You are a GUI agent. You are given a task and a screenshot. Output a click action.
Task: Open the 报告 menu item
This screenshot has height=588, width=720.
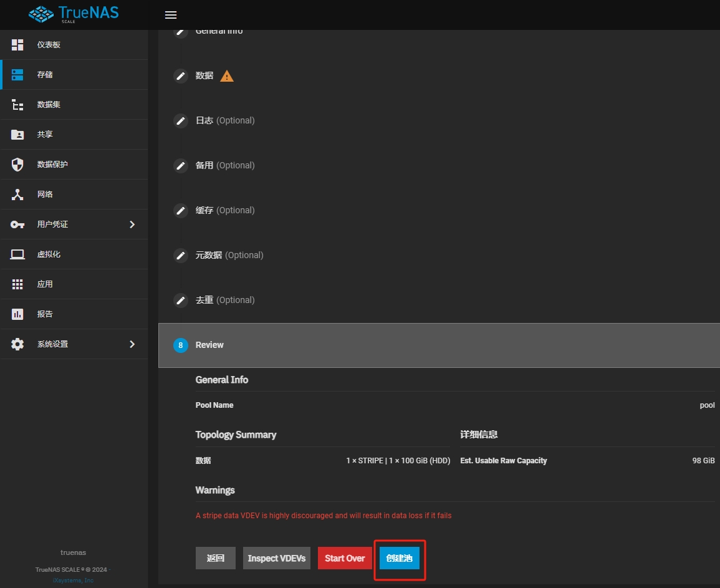pyautogui.click(x=45, y=314)
